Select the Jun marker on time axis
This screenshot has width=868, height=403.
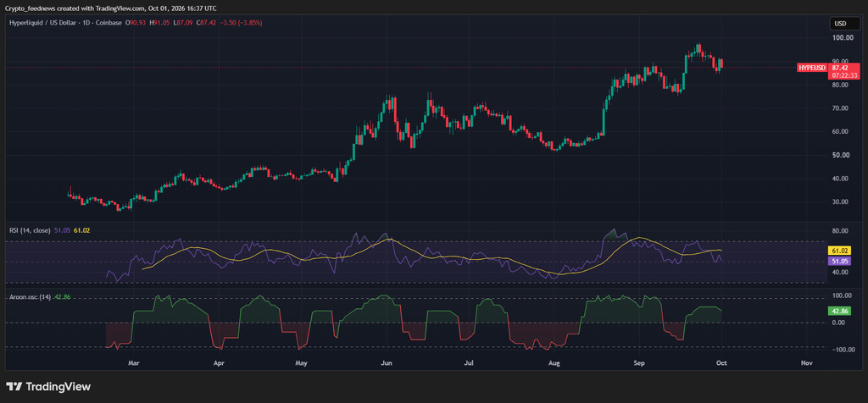click(387, 363)
